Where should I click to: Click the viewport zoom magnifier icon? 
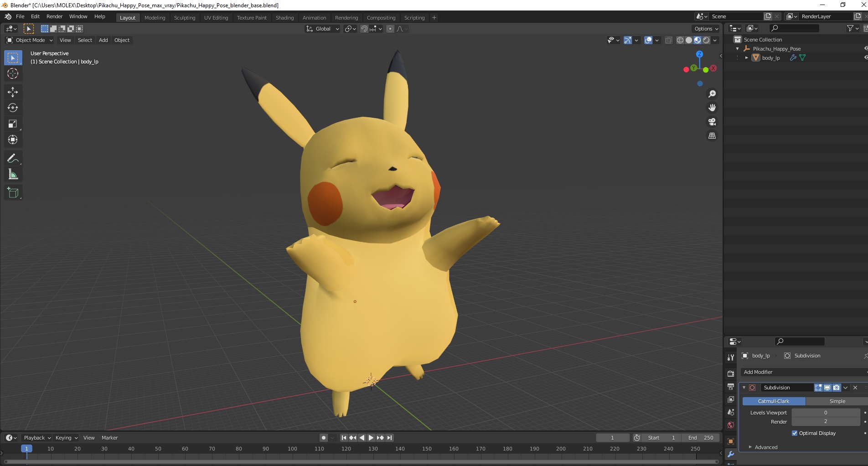click(712, 94)
